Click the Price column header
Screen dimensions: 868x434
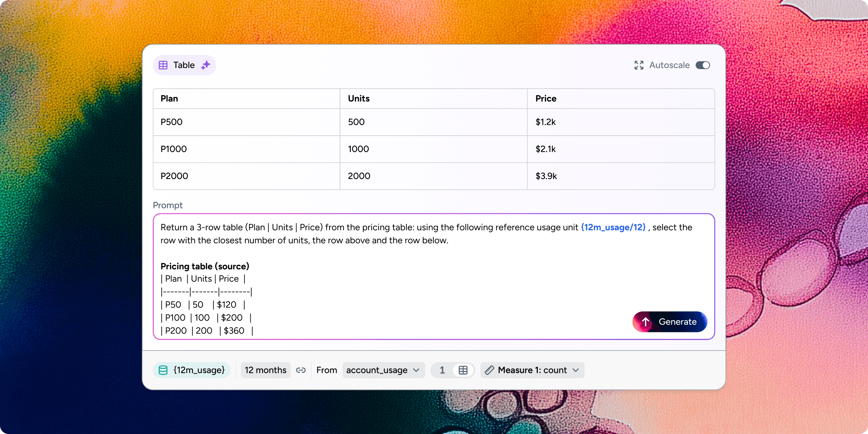546,98
